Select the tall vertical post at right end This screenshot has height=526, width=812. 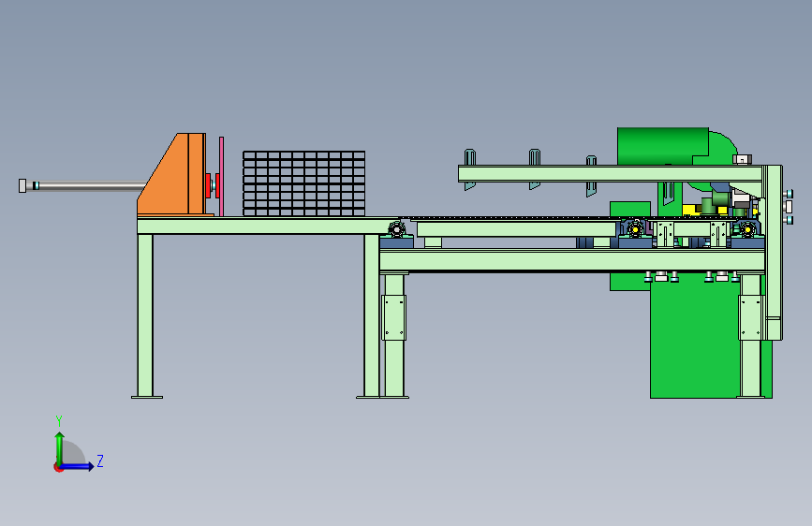pos(775,252)
